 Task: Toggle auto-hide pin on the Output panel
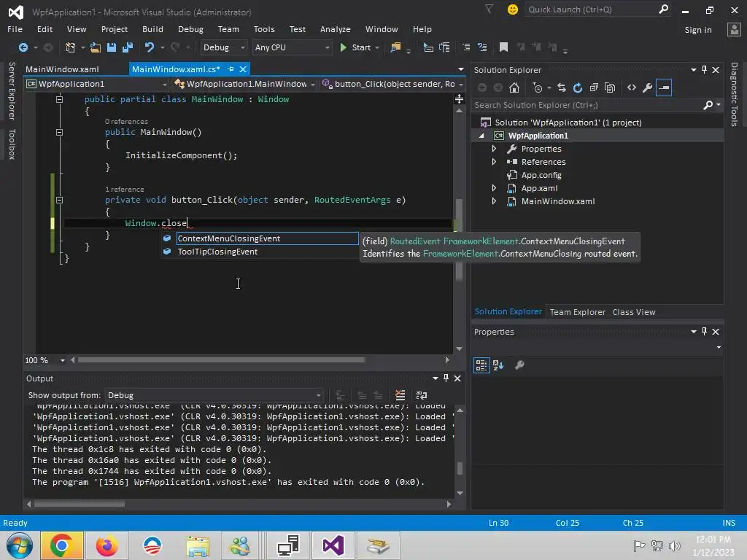(x=446, y=378)
